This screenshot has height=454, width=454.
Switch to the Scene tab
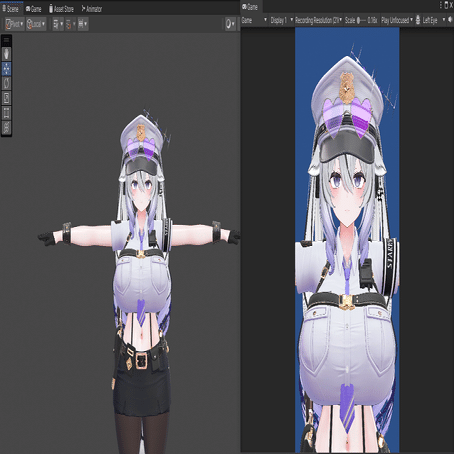pyautogui.click(x=11, y=9)
